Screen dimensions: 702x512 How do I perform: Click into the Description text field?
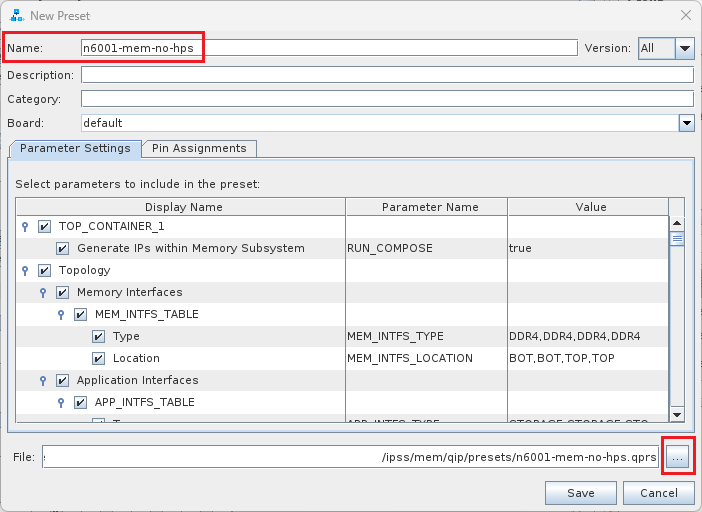pyautogui.click(x=386, y=75)
